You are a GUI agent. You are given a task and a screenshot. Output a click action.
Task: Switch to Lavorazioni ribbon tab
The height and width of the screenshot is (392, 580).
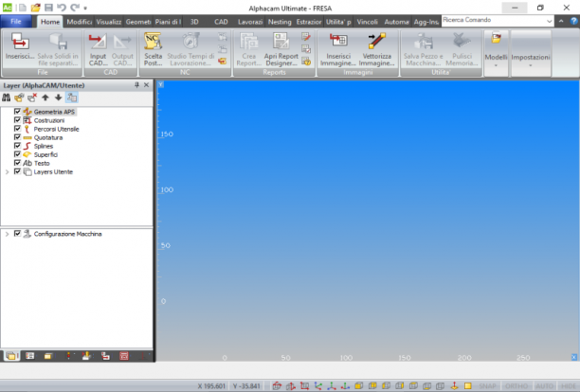pyautogui.click(x=250, y=22)
